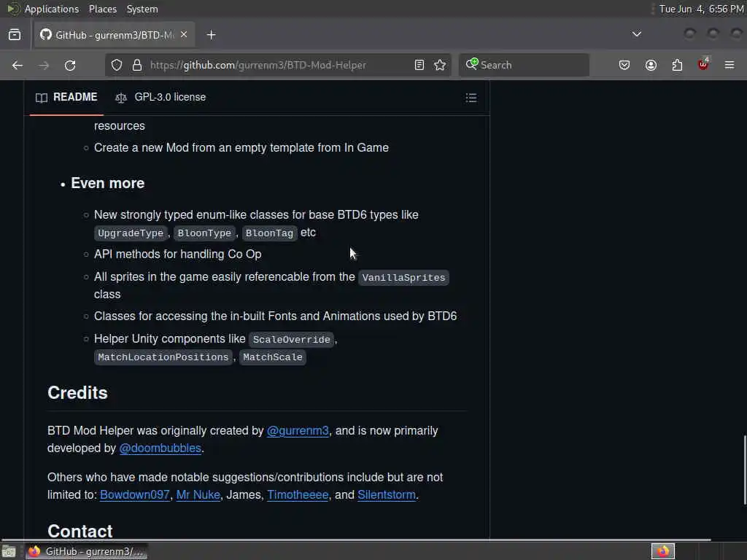The image size is (747, 560).
Task: Open the Places menu
Action: [x=103, y=9]
